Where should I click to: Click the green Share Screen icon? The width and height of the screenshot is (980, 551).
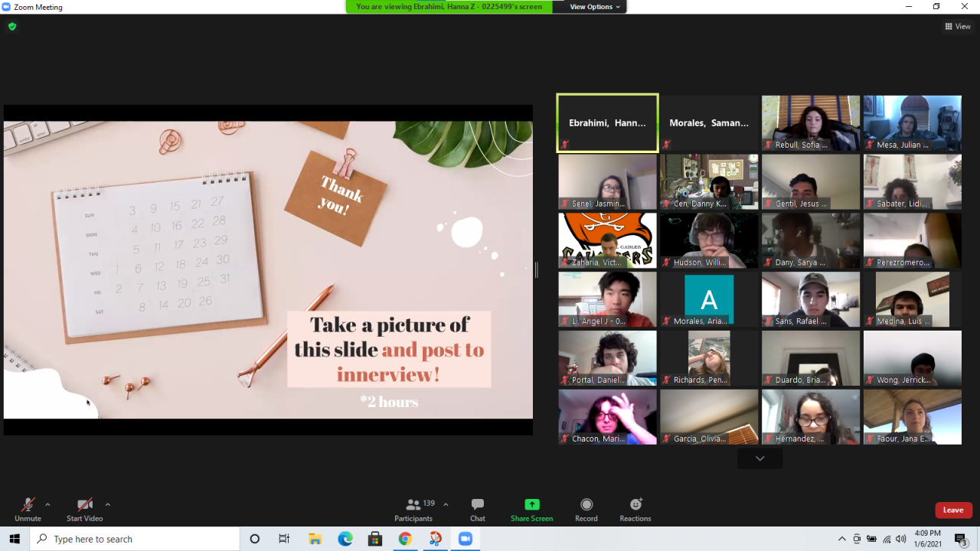531,504
